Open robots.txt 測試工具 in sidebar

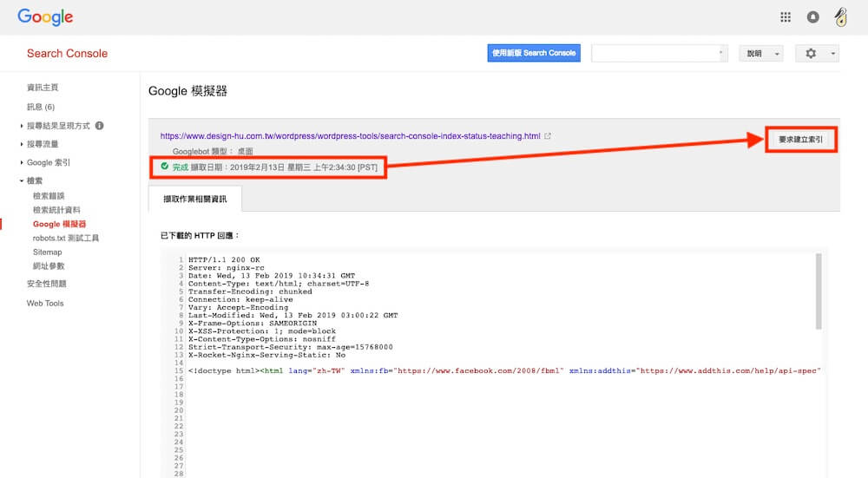(66, 238)
